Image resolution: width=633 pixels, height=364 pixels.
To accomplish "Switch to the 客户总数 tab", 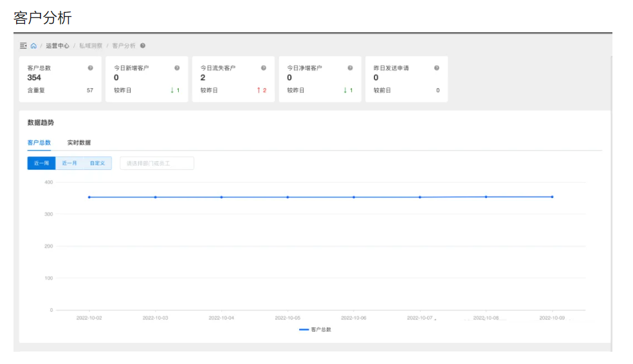I will coord(39,143).
